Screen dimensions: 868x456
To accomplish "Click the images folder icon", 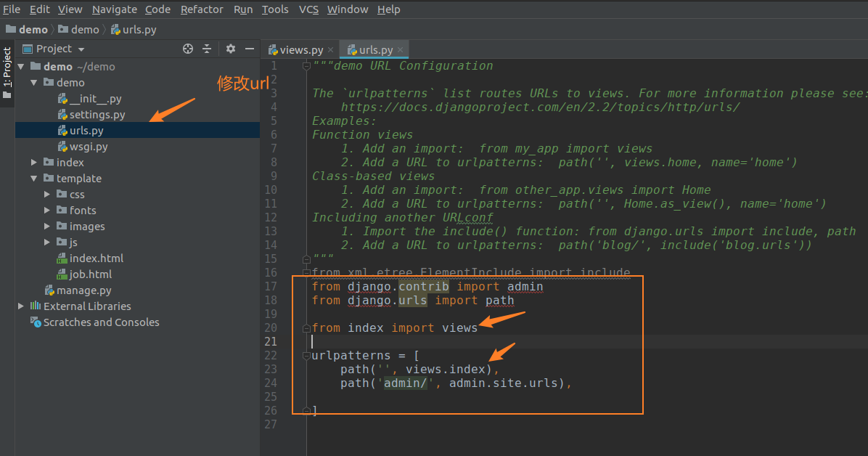I will [62, 226].
